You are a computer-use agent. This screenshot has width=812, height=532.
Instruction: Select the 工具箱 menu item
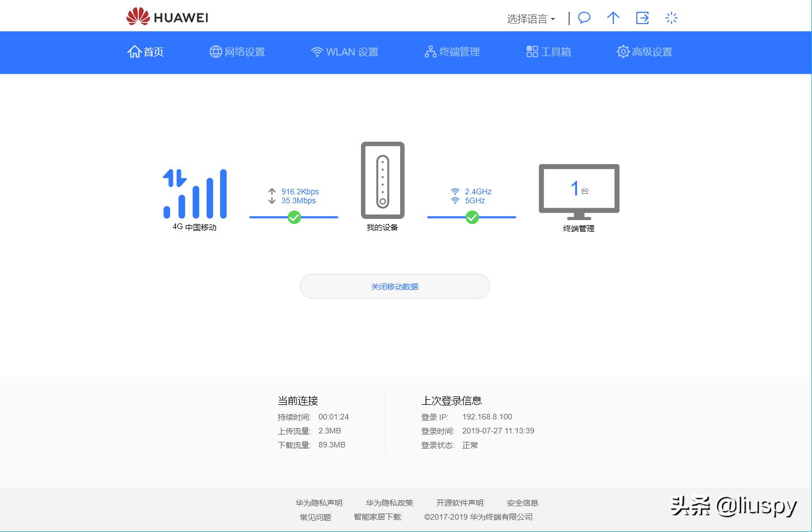(548, 52)
